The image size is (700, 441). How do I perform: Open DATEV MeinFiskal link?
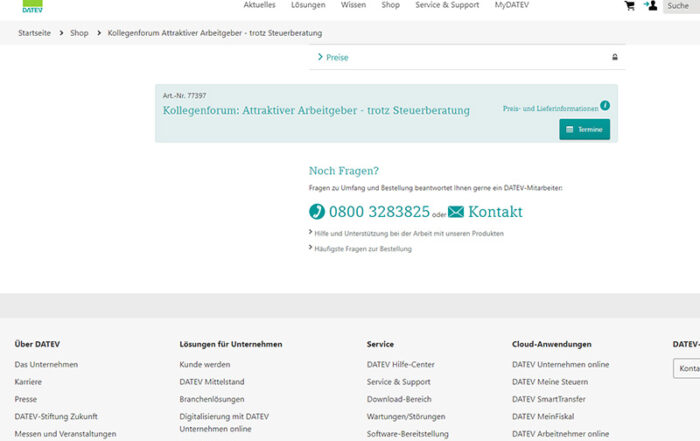click(543, 416)
